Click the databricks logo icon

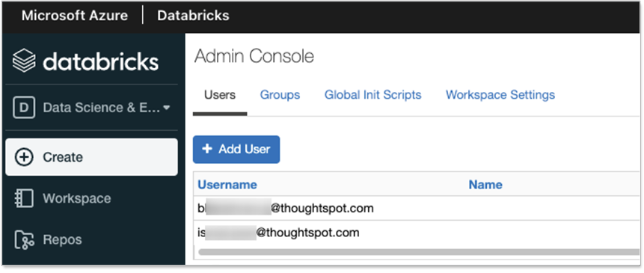25,61
